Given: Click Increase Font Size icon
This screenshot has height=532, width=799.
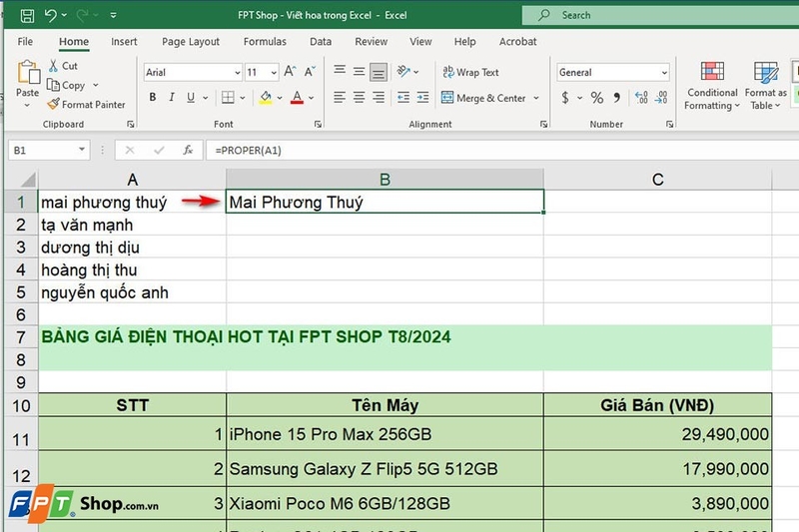Looking at the screenshot, I should [290, 72].
